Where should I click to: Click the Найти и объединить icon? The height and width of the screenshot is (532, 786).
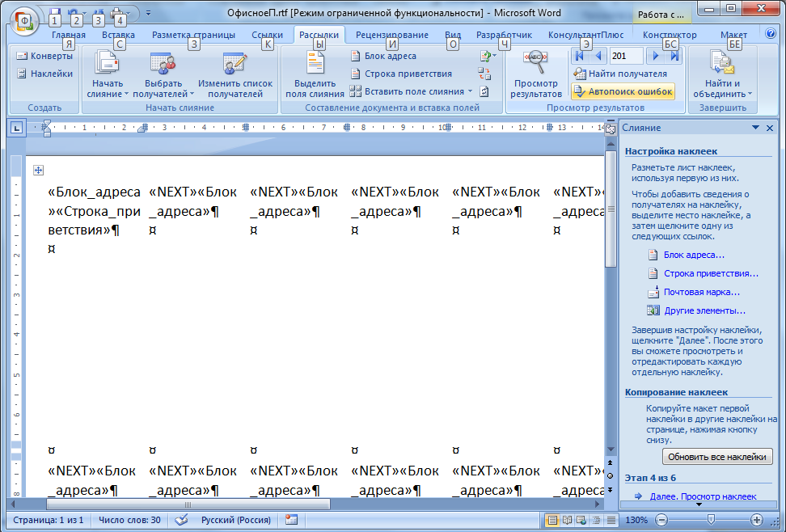[722, 63]
